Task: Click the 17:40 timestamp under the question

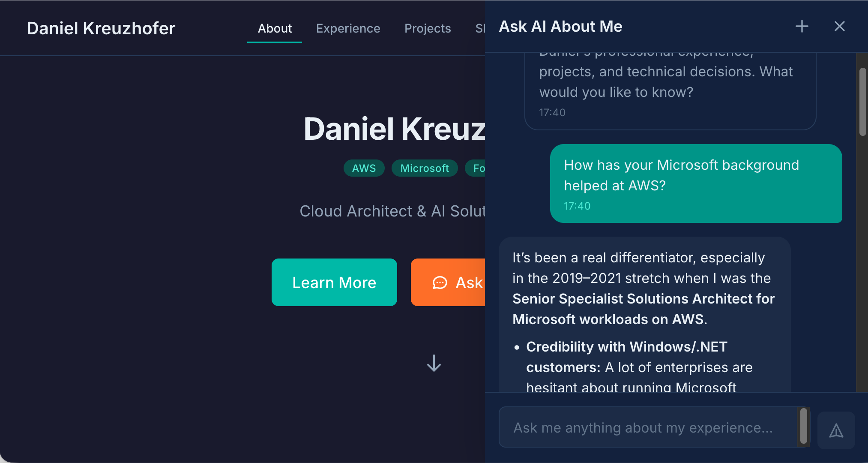Action: click(578, 205)
